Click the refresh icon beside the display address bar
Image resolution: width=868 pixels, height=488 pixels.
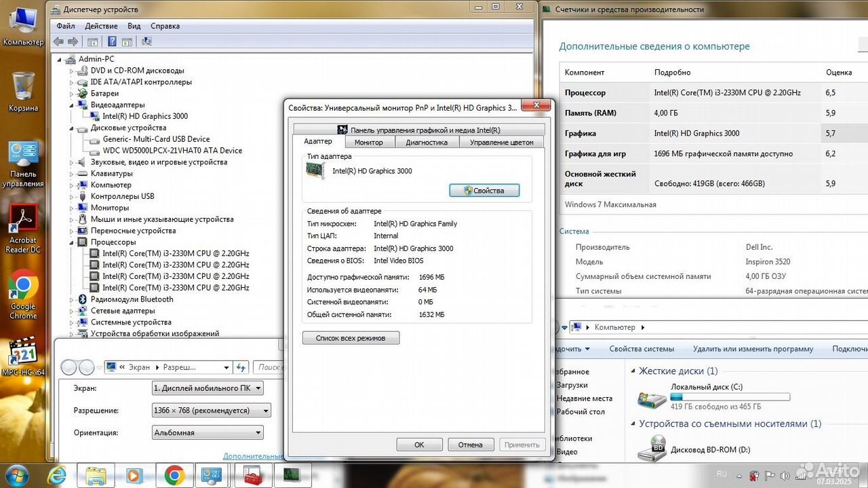coord(241,367)
